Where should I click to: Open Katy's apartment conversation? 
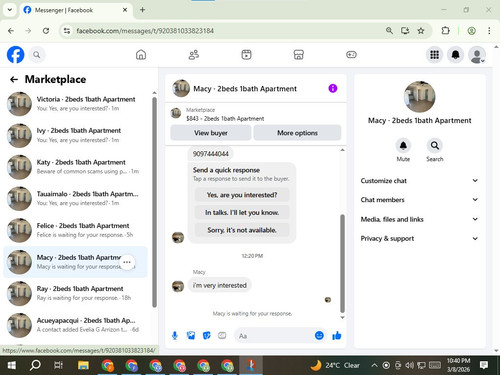pos(75,167)
